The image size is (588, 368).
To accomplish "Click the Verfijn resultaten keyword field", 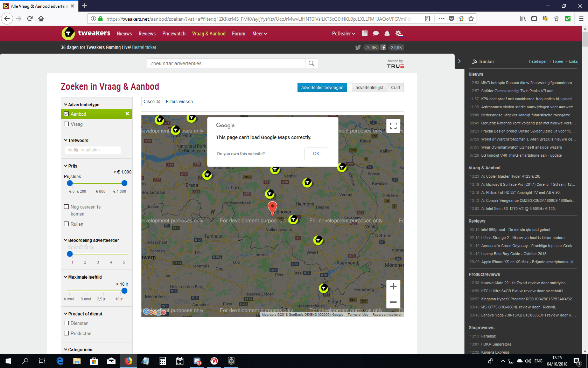I will (93, 150).
